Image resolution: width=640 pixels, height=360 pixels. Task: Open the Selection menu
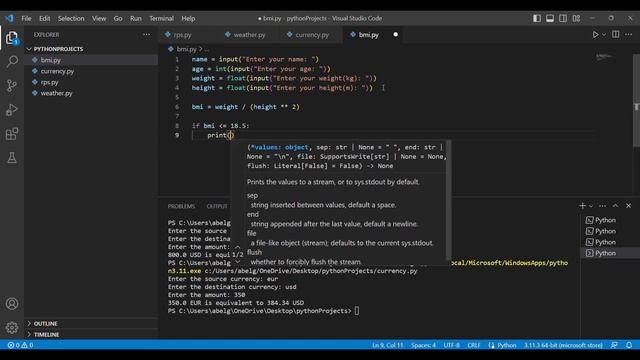[71, 18]
